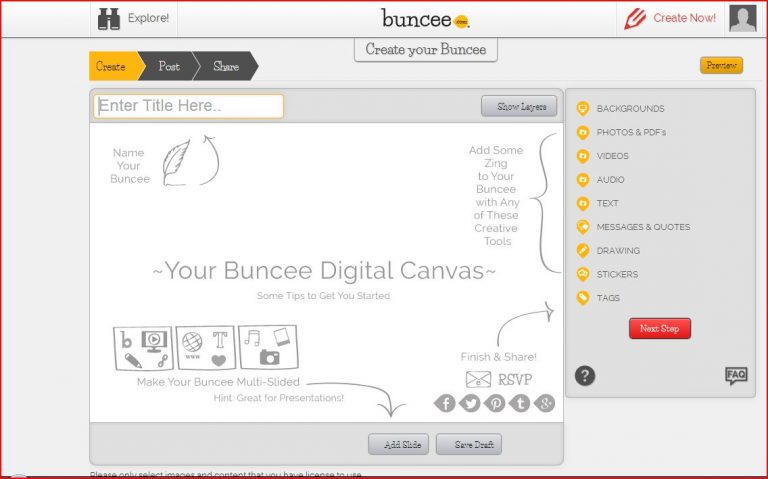Click the Audio tool icon
The height and width of the screenshot is (479, 768).
pos(582,180)
